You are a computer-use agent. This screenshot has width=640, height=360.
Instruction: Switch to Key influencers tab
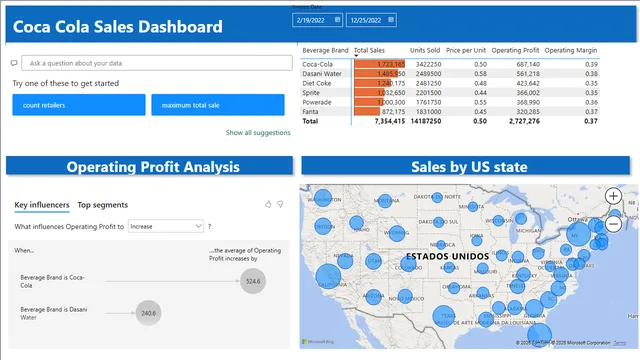(x=42, y=205)
